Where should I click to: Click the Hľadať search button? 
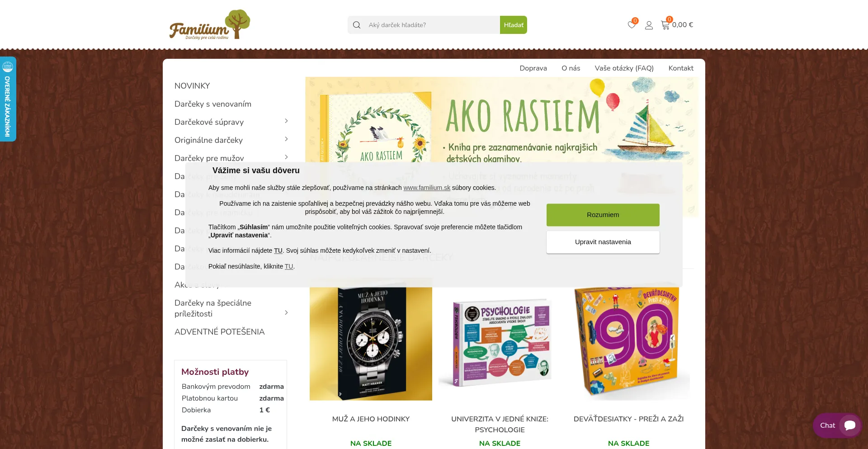pyautogui.click(x=514, y=25)
